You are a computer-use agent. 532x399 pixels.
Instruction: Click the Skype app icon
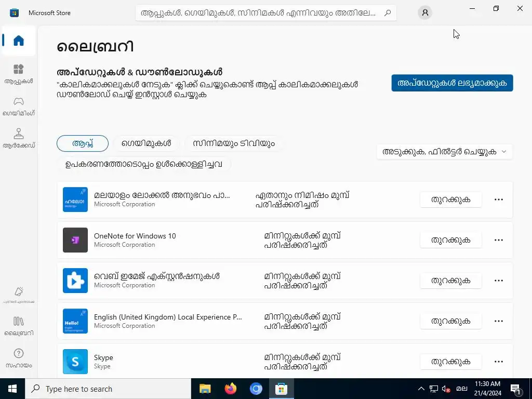(x=75, y=362)
